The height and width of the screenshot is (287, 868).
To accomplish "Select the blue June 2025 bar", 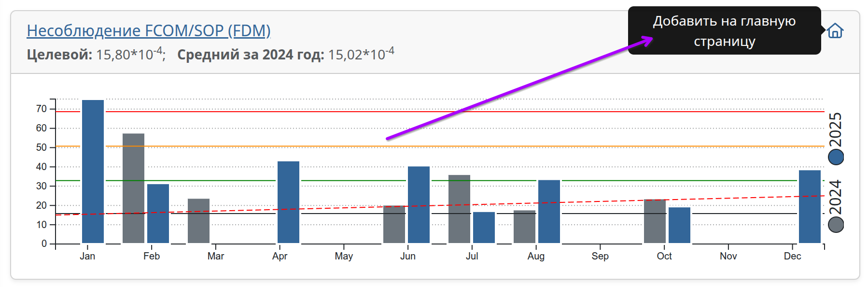I will coord(419,205).
